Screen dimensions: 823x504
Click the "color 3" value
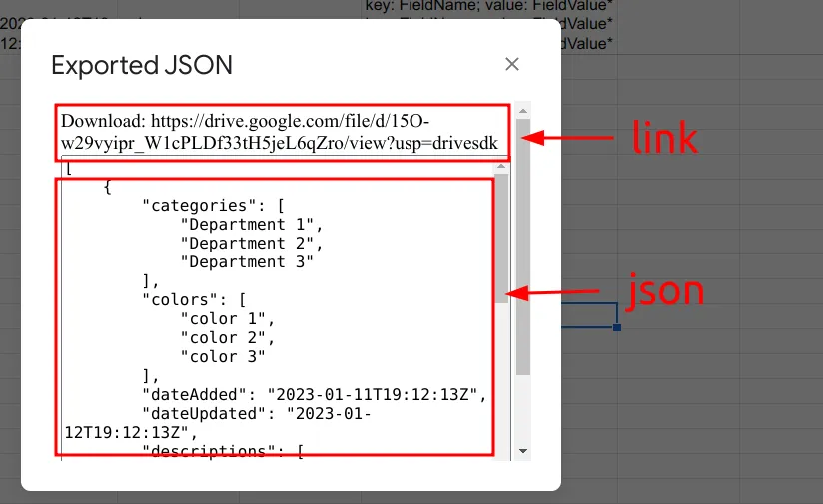coord(223,356)
